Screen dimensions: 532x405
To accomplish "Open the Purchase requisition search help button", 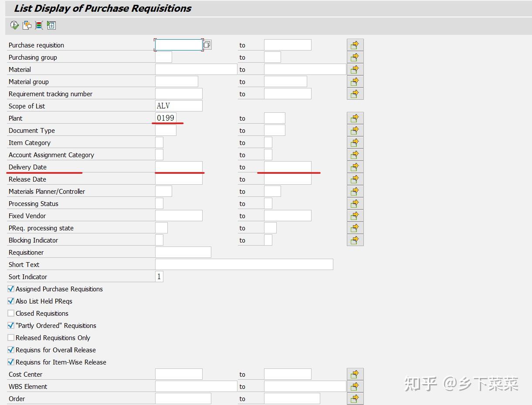I will coord(207,45).
